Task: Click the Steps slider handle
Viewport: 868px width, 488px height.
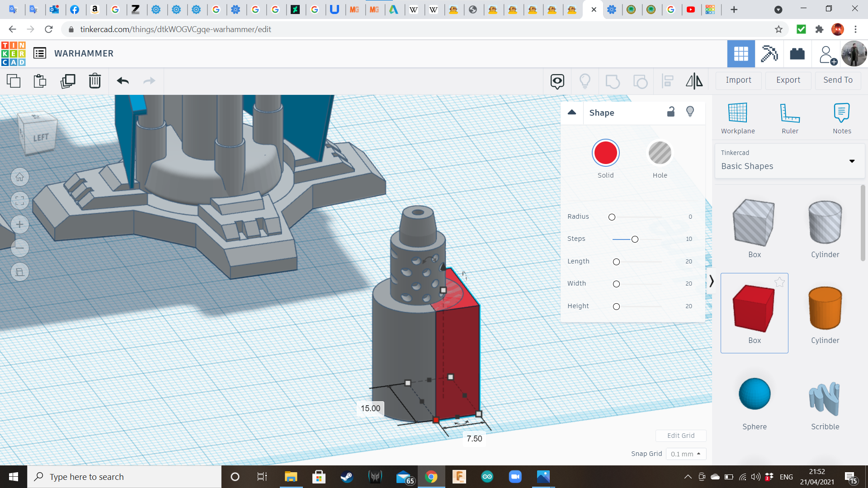Action: click(635, 239)
